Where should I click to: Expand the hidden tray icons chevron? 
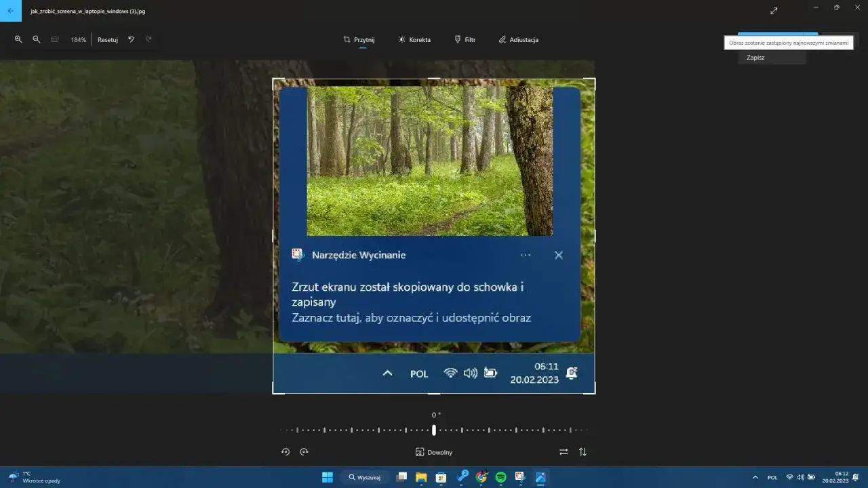coord(755,477)
